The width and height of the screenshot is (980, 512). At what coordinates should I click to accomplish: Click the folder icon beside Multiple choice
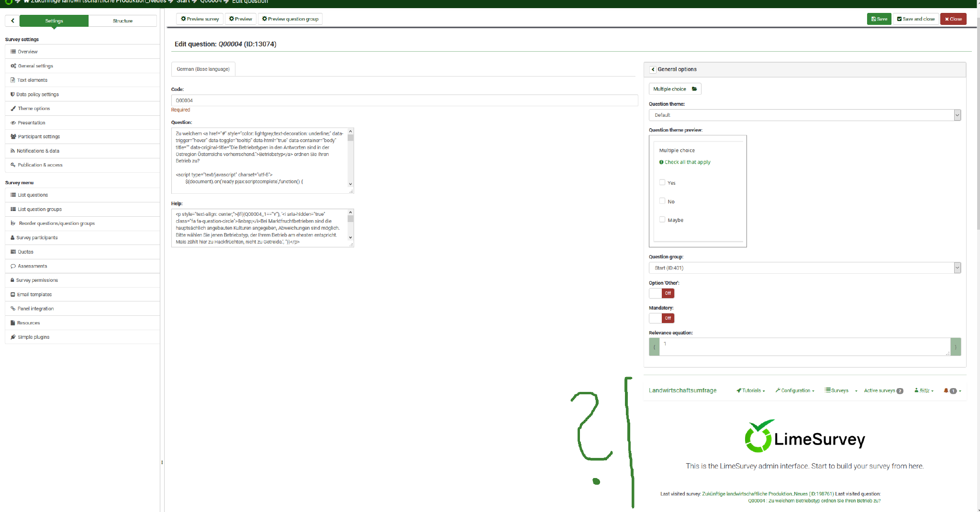pyautogui.click(x=694, y=89)
